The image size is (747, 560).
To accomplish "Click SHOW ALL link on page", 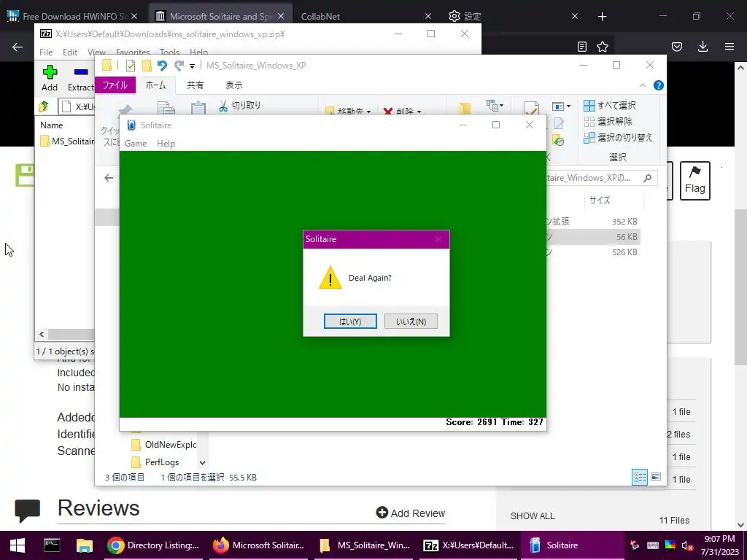I will coord(533,516).
